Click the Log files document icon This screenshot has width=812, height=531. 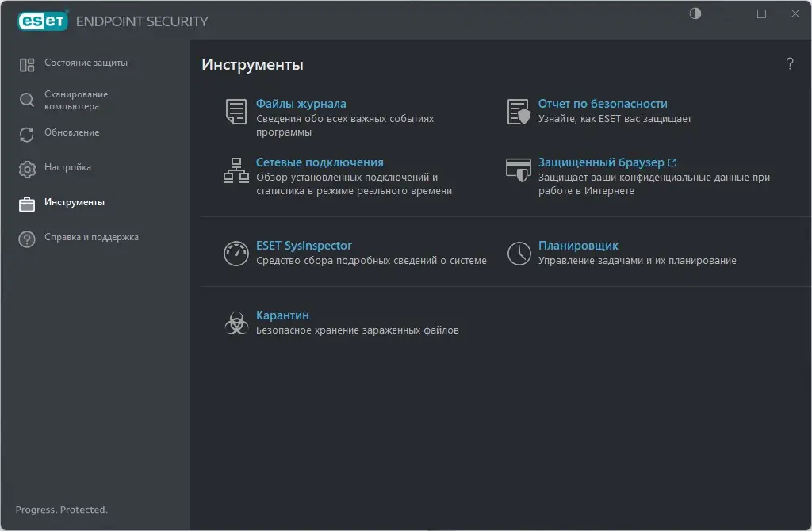coord(236,112)
